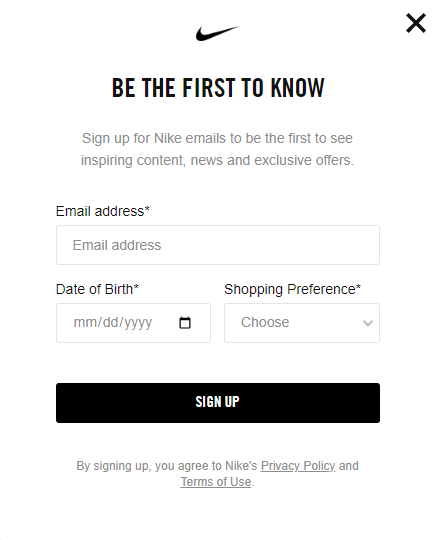
Task: Click the "Shopping Preference*" field label
Action: 292,290
